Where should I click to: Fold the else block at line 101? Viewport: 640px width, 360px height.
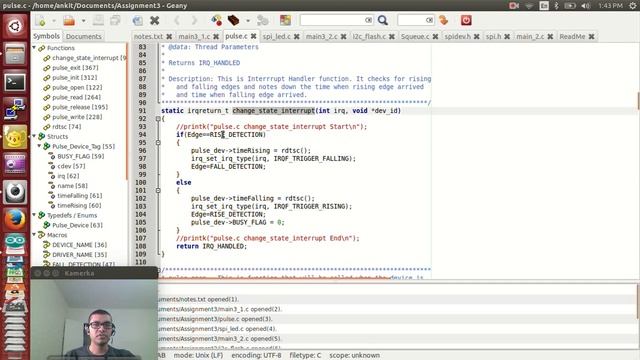coord(158,190)
